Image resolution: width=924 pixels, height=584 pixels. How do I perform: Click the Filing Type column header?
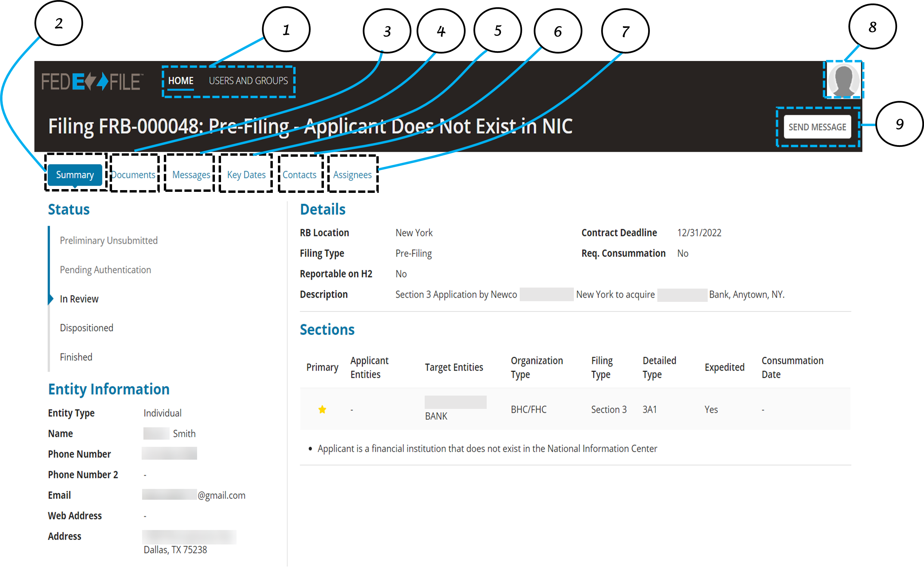(x=602, y=367)
